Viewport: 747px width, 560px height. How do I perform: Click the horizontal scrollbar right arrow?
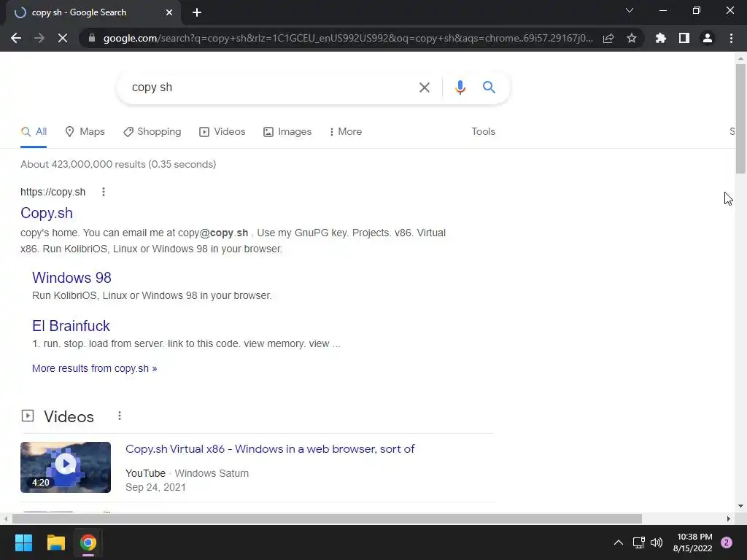729,518
